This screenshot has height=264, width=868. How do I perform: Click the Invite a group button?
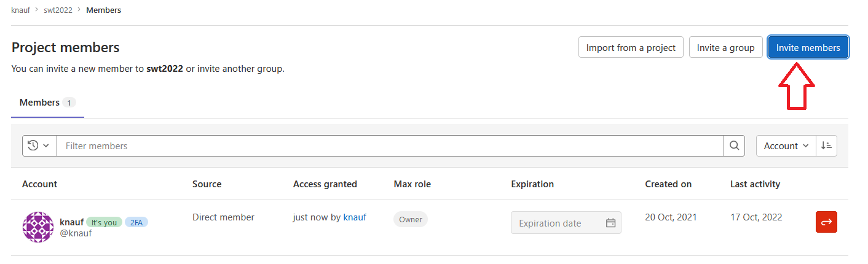click(725, 47)
